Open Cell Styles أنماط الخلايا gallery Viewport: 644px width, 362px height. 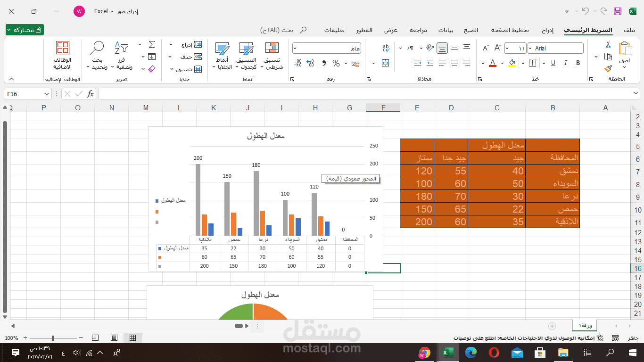click(x=222, y=56)
